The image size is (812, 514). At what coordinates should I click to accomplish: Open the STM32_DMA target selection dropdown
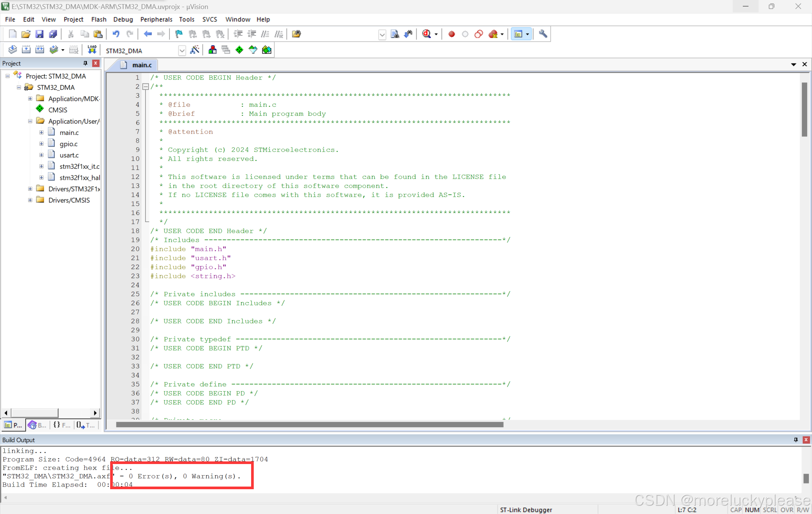[x=182, y=50]
